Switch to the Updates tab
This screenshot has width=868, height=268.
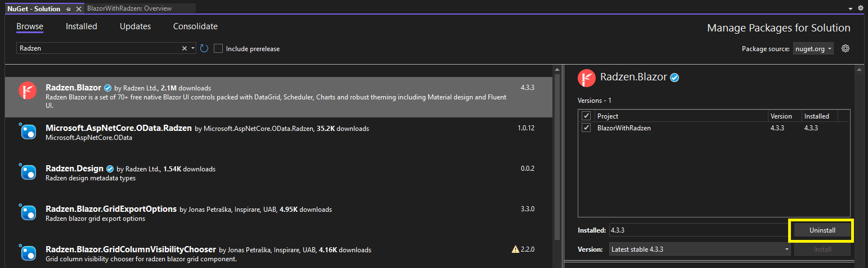(x=135, y=26)
